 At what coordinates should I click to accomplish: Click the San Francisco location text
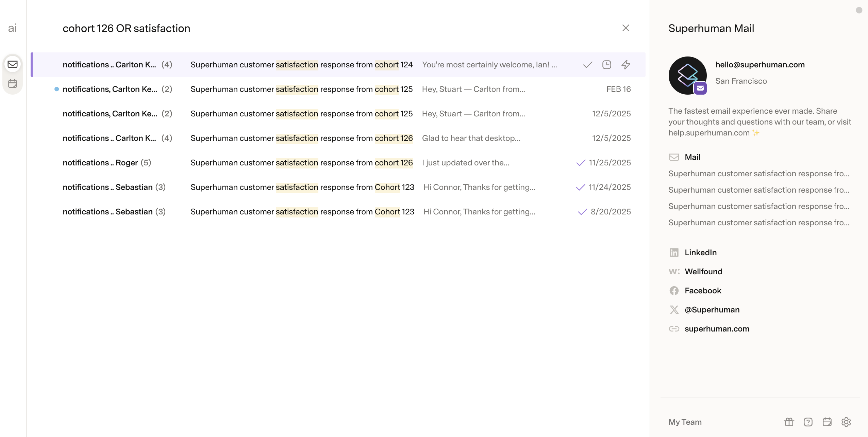coord(741,81)
